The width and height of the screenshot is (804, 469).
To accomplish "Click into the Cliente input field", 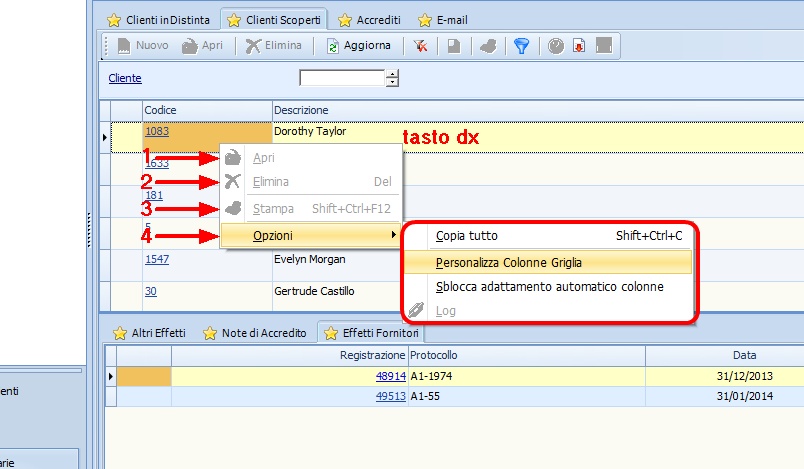I will point(341,78).
